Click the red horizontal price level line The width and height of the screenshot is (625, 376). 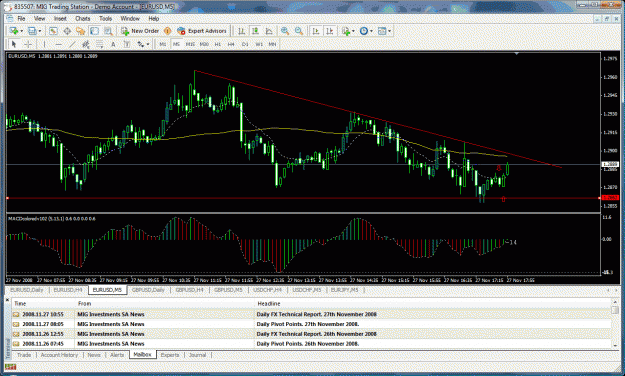click(x=303, y=198)
